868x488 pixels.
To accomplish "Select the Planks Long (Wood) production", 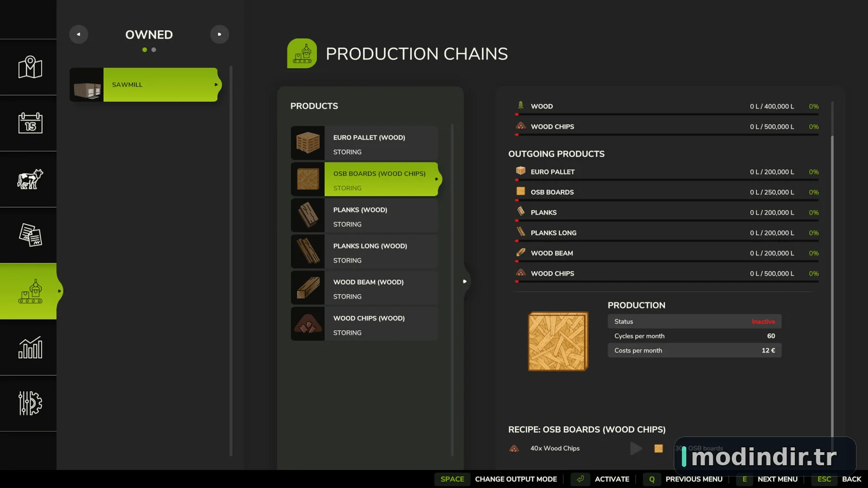I will coord(365,252).
